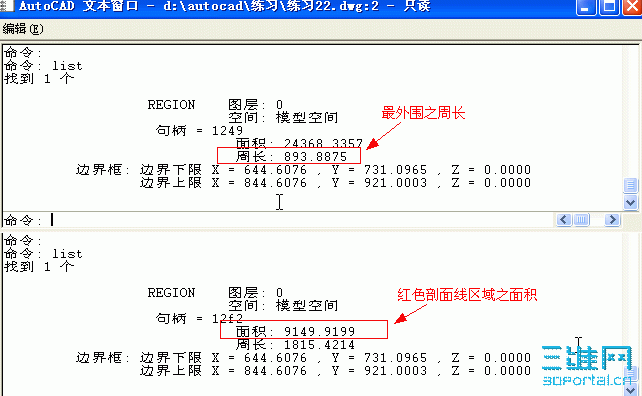This screenshot has height=396, width=642.
Task: Click 找到 1 个 in the lower listing
Action: (39, 267)
